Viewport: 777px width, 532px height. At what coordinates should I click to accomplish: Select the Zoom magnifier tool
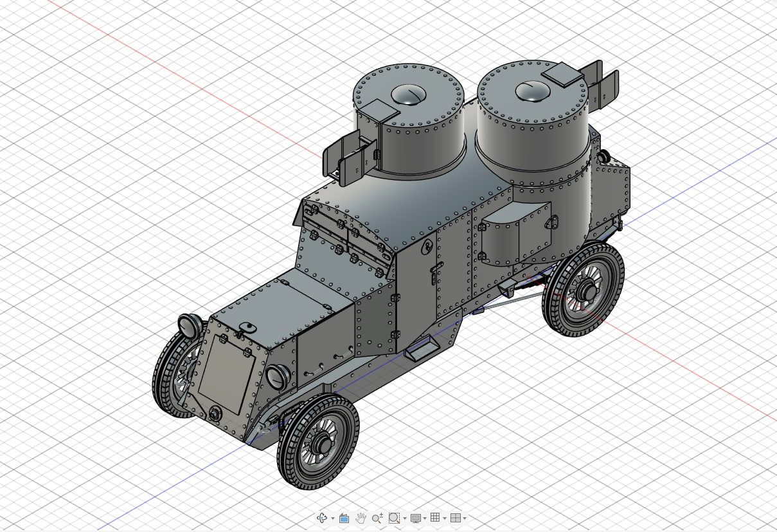click(x=377, y=518)
